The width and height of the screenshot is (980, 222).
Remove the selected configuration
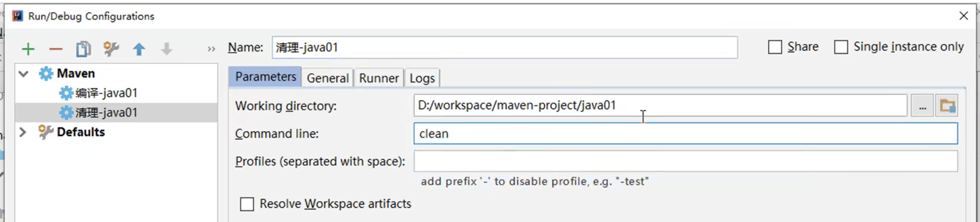(x=56, y=49)
